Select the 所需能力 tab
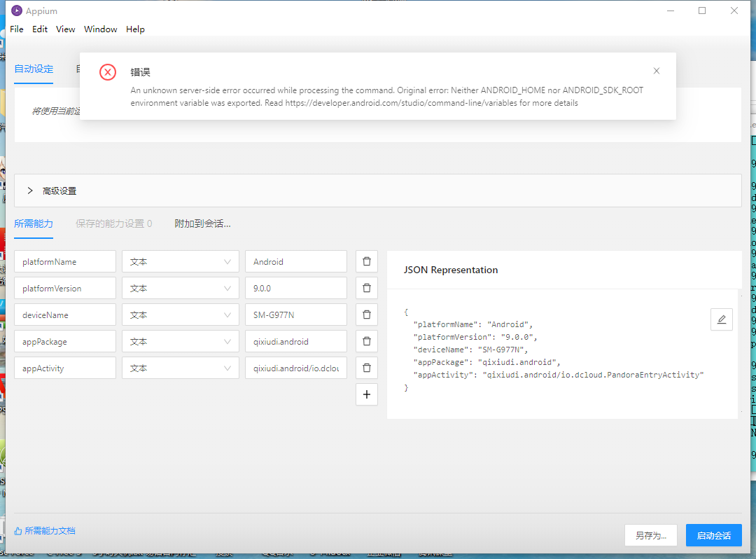The height and width of the screenshot is (559, 756). pos(34,223)
